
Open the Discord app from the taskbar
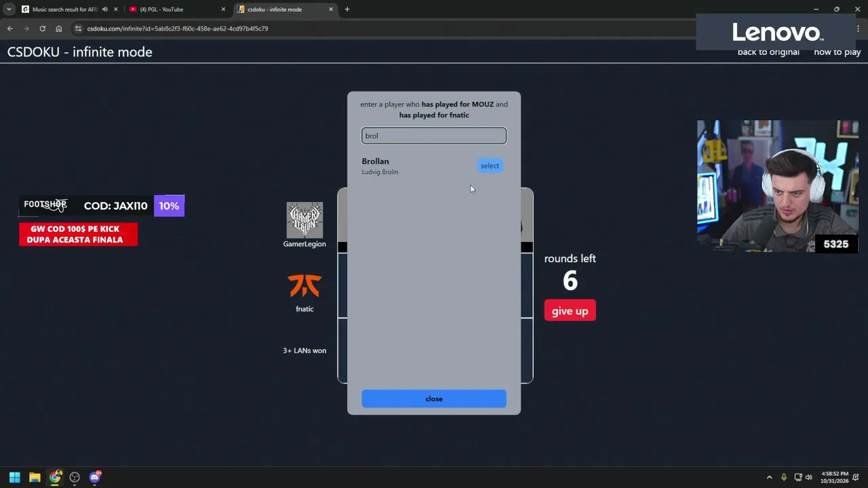tap(95, 477)
